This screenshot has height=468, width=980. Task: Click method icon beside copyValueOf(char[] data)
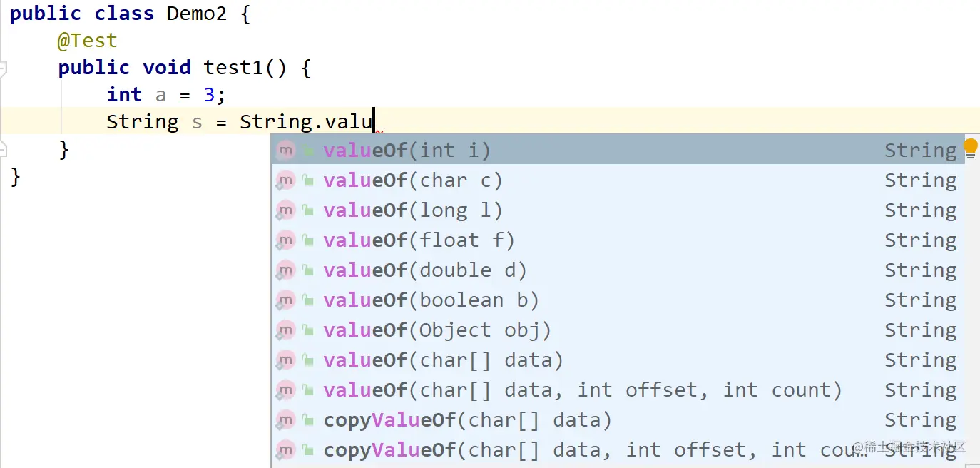click(x=285, y=420)
